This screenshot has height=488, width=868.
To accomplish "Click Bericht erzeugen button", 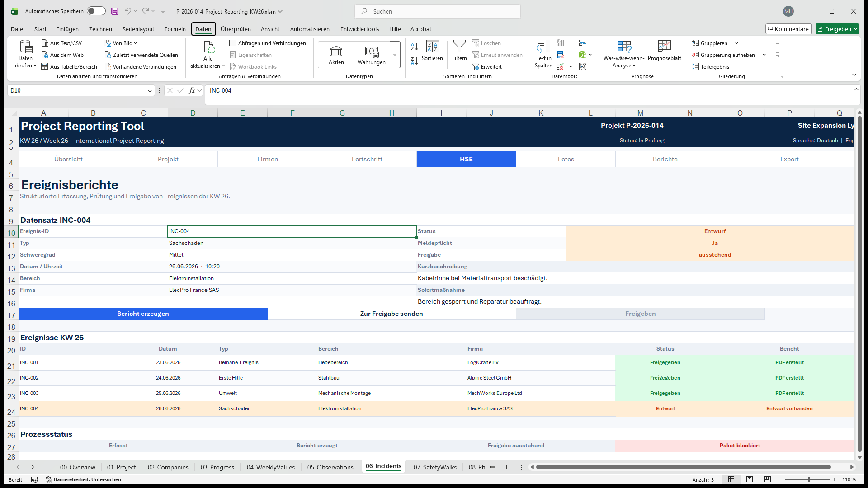I will tap(143, 314).
